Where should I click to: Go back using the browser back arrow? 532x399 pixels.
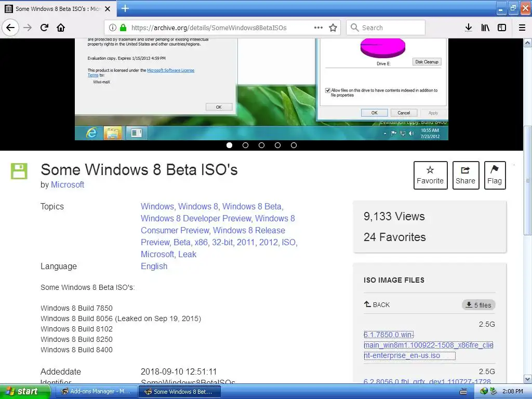click(x=10, y=28)
